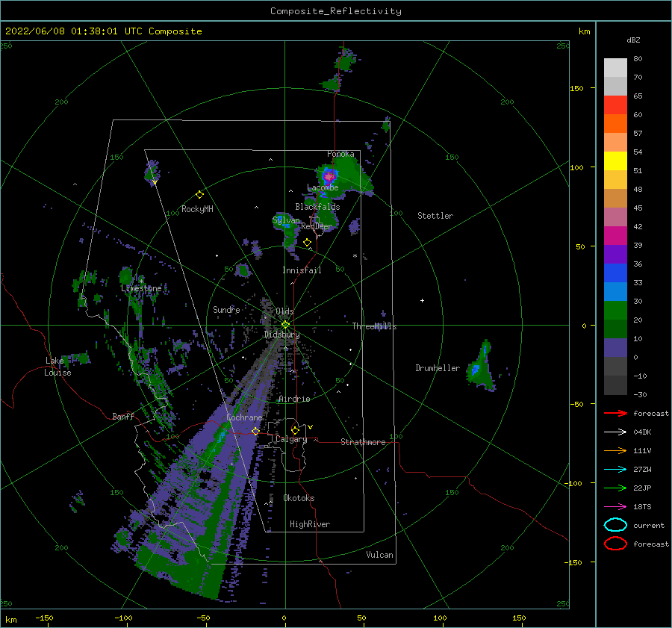Click the Didsbury label
The height and width of the screenshot is (628, 672).
281,335
